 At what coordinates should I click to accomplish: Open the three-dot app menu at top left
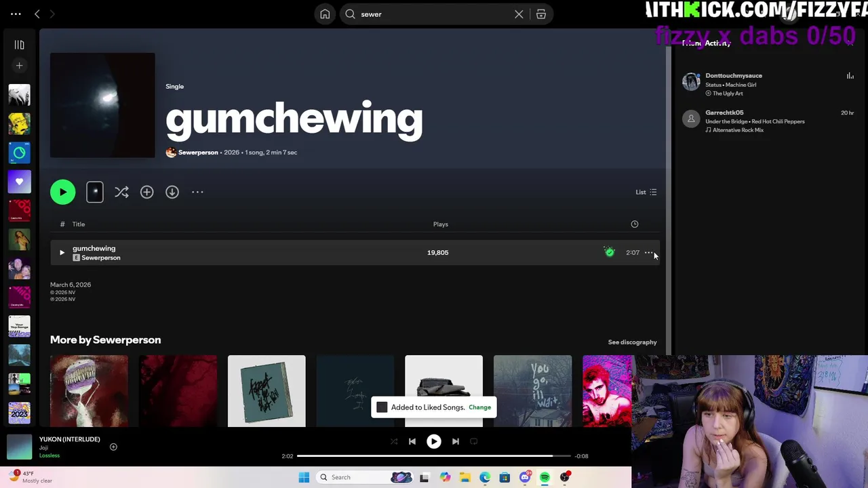pos(16,14)
